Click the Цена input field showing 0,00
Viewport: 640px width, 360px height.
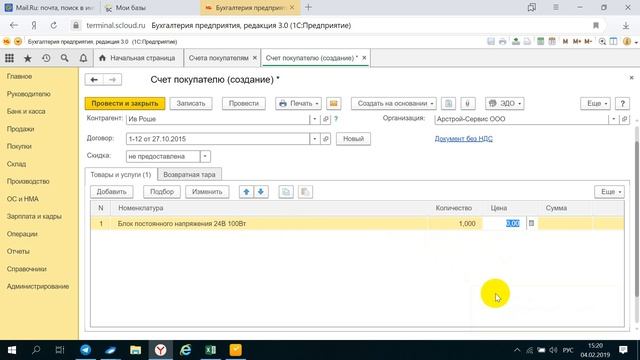[504, 223]
